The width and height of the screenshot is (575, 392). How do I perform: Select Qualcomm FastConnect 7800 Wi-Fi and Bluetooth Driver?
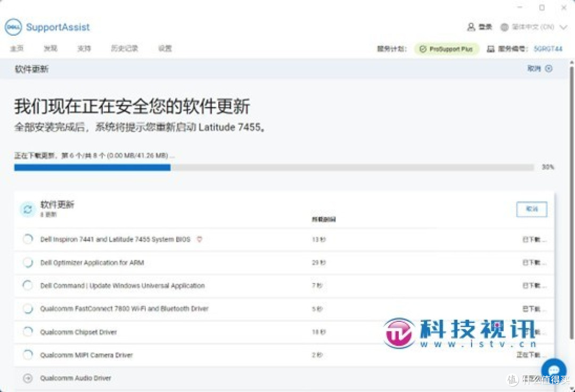pos(124,309)
